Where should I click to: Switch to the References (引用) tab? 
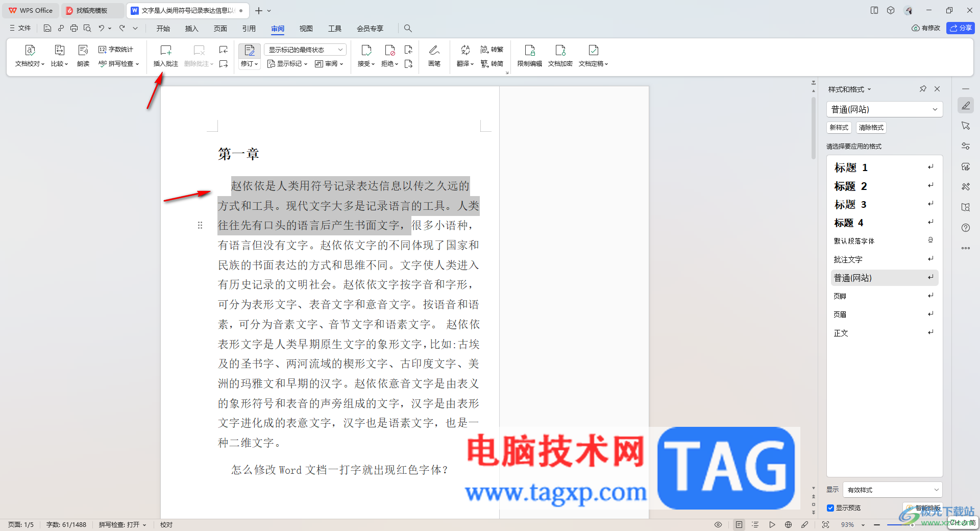tap(249, 29)
